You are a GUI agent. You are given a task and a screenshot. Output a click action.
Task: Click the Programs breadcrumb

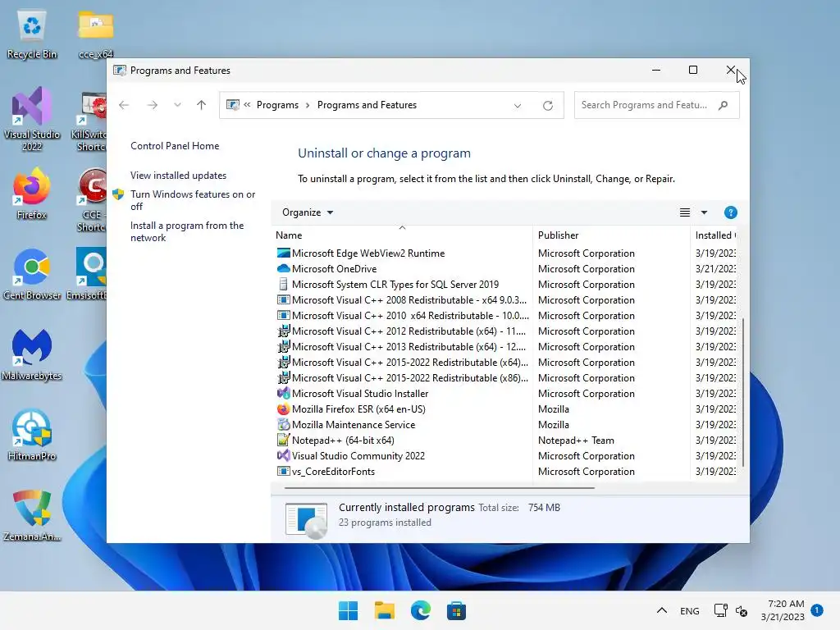tap(277, 105)
